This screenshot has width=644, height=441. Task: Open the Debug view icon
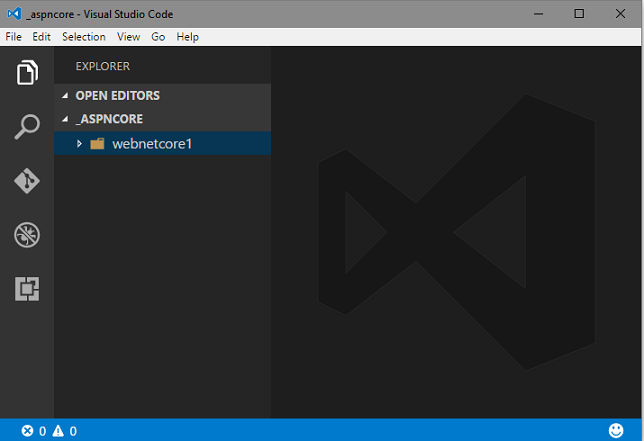tap(27, 235)
